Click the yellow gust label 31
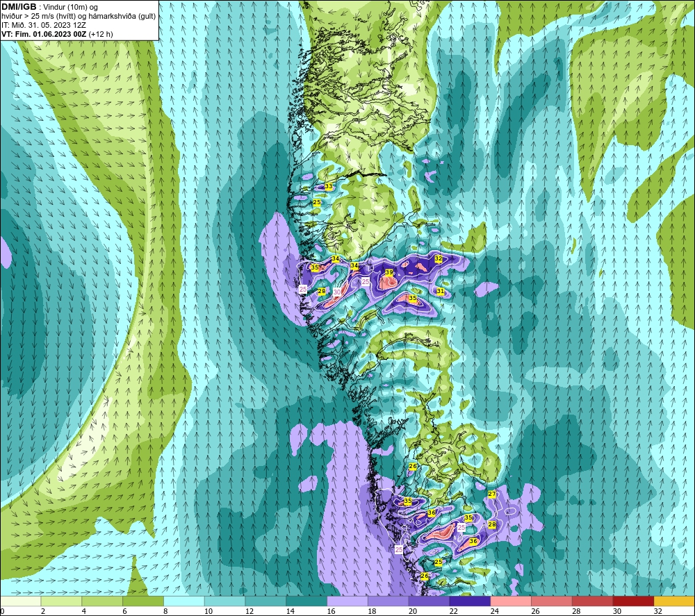Viewport: 695px width, 616px height. click(440, 291)
